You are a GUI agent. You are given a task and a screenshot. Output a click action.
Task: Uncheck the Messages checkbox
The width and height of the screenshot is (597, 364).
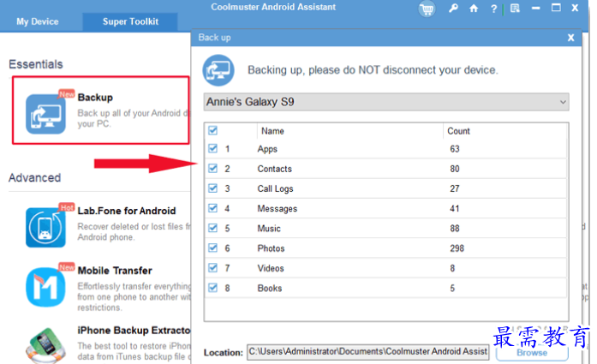[x=212, y=208]
